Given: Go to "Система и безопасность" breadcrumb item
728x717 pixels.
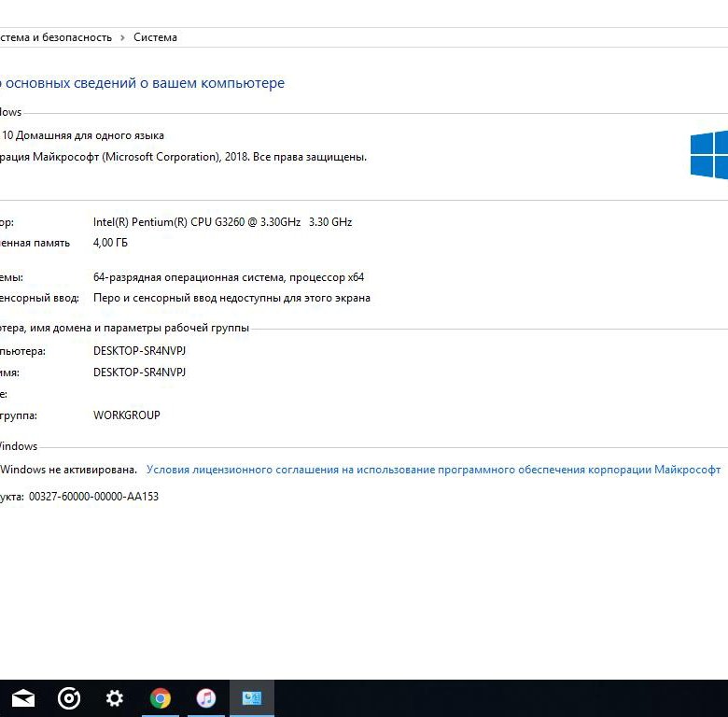Looking at the screenshot, I should [56, 37].
